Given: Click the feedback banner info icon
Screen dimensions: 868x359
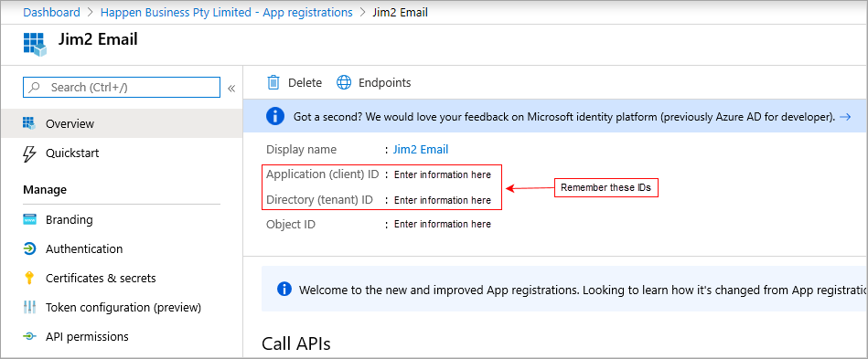Looking at the screenshot, I should tap(275, 117).
